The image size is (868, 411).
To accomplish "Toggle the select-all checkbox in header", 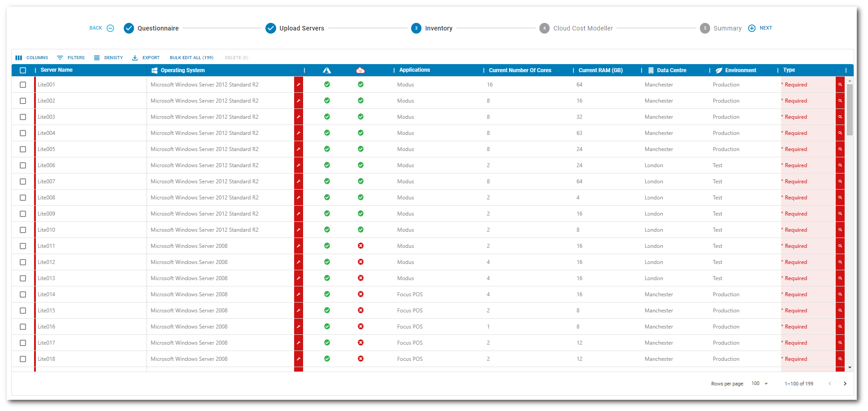I will tap(23, 70).
